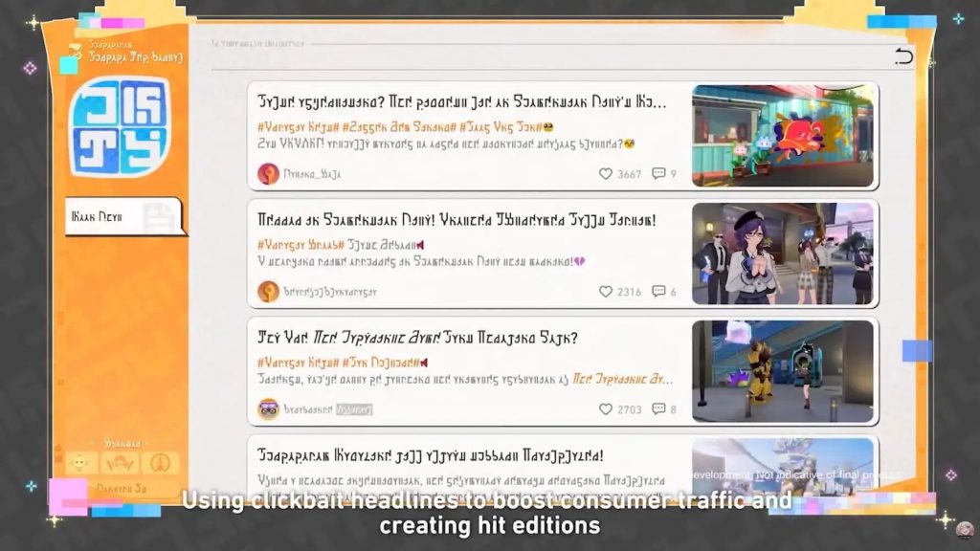The image size is (980, 551).
Task: View the yellow robot street thumbnail
Action: coord(782,371)
